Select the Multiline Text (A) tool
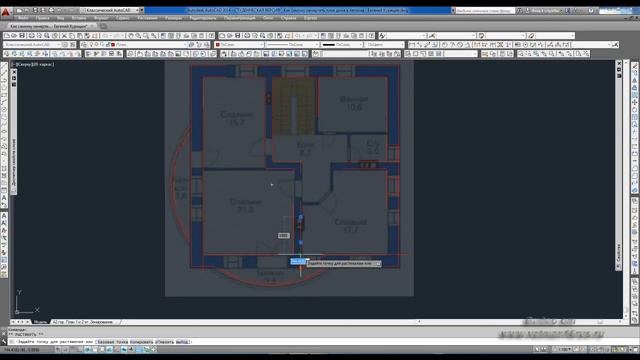This screenshot has width=640, height=360. pyautogui.click(x=4, y=198)
